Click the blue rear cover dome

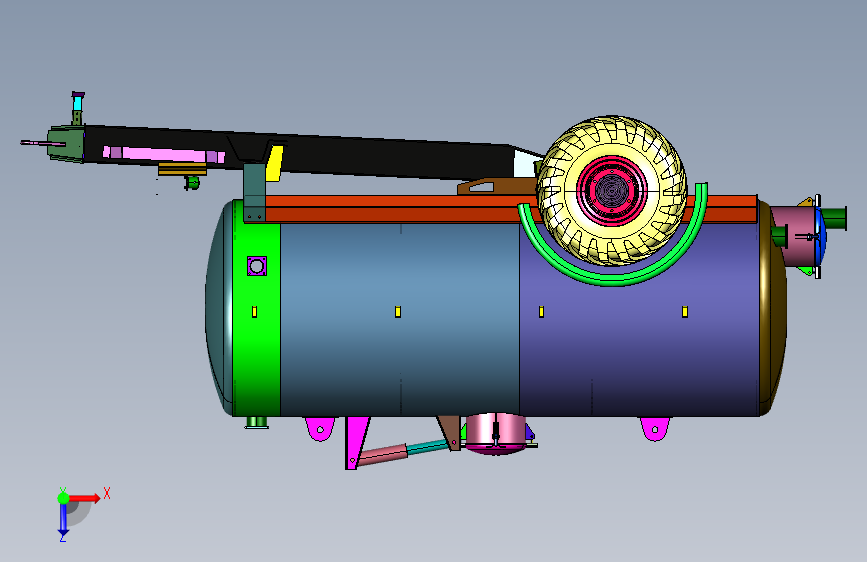click(823, 235)
